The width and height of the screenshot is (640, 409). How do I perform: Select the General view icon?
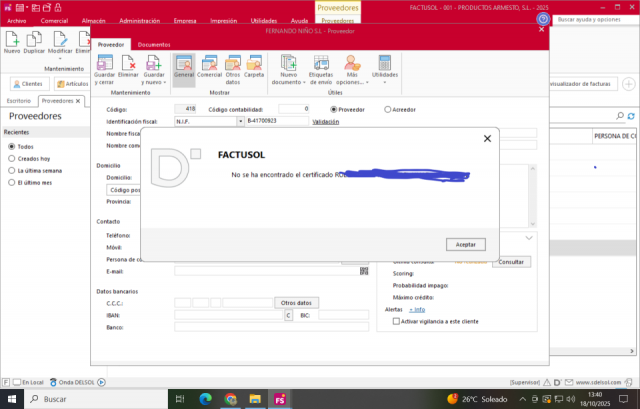point(184,63)
